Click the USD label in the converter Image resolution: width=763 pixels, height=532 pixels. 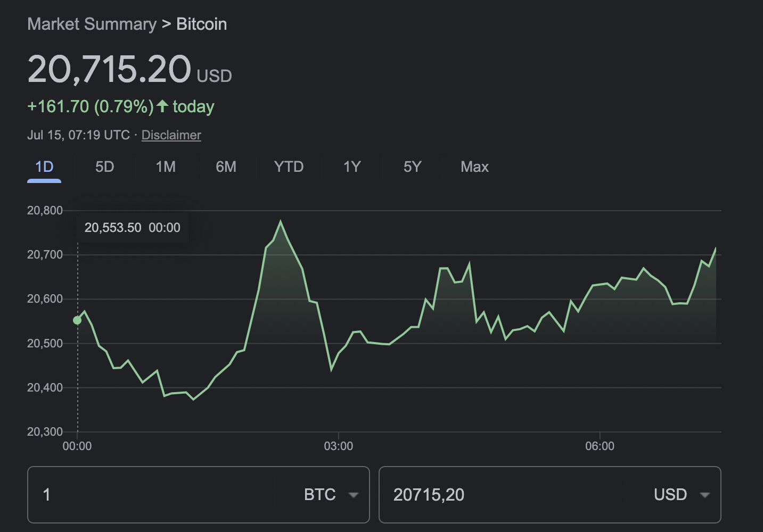pyautogui.click(x=670, y=495)
